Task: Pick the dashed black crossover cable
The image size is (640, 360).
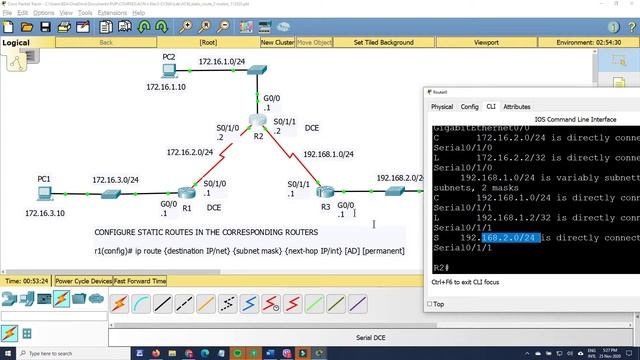Action: click(184, 304)
